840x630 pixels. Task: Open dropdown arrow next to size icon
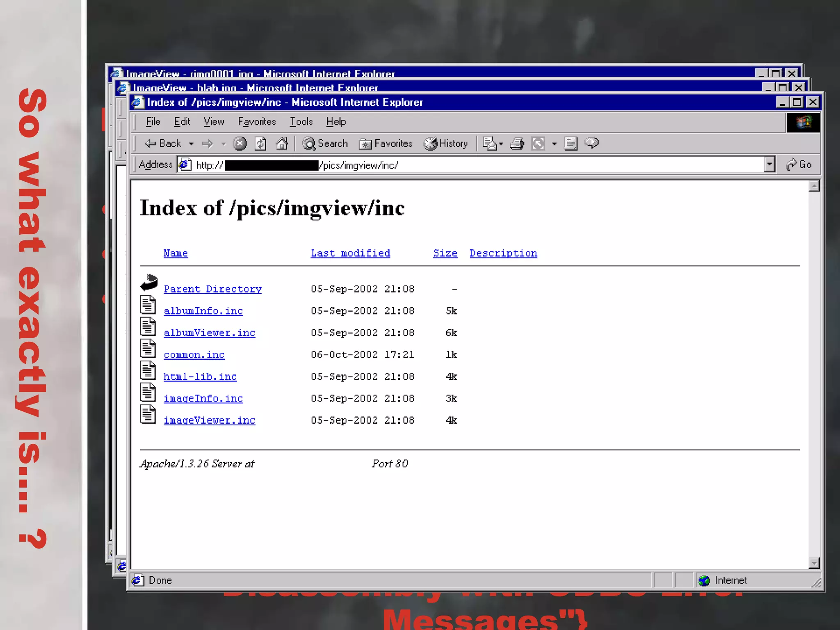tap(554, 144)
